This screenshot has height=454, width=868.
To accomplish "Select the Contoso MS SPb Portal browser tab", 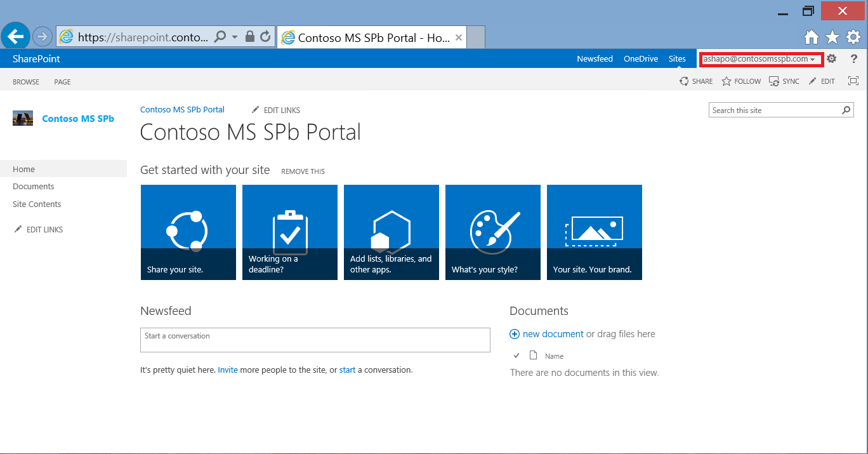I will pyautogui.click(x=372, y=37).
